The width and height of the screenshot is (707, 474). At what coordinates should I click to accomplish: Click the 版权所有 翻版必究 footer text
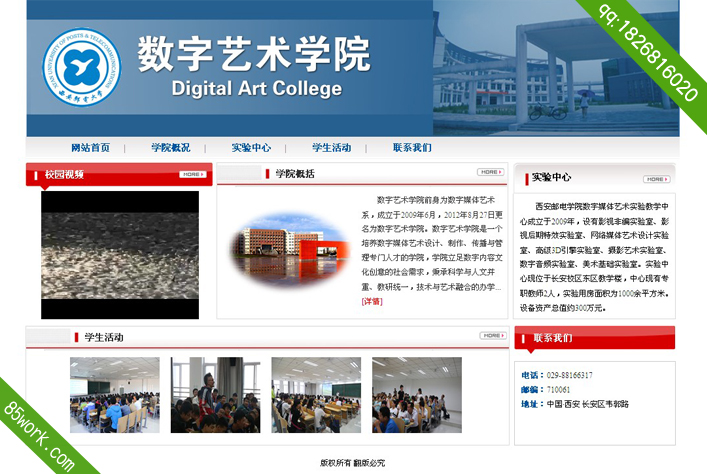(353, 463)
